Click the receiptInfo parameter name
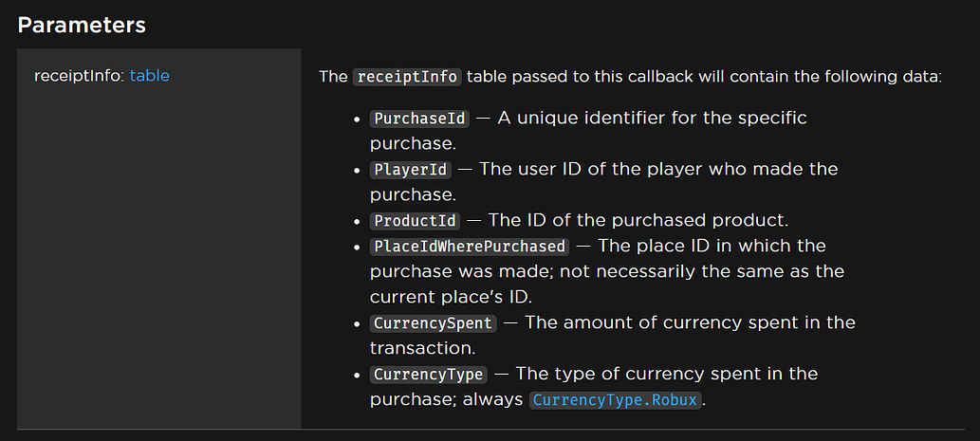980x441 pixels. pyautogui.click(x=80, y=76)
